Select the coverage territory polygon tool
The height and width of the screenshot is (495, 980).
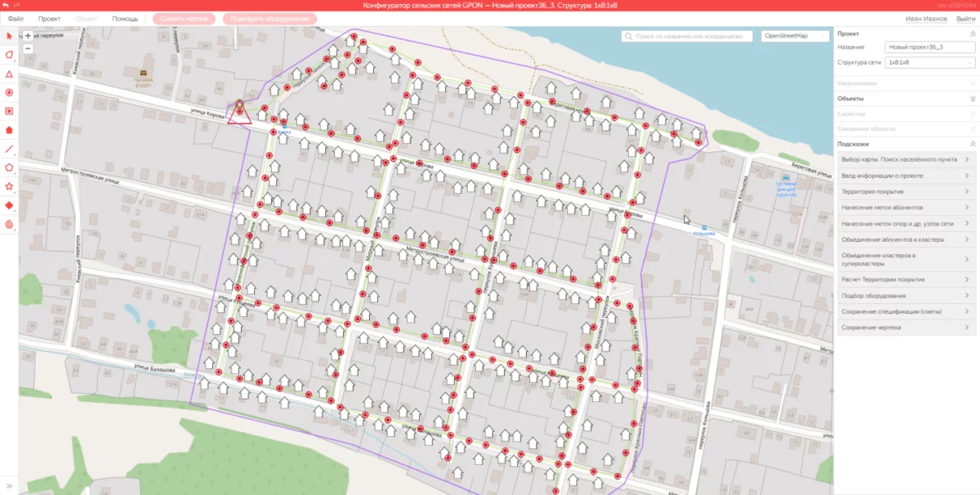tap(9, 55)
